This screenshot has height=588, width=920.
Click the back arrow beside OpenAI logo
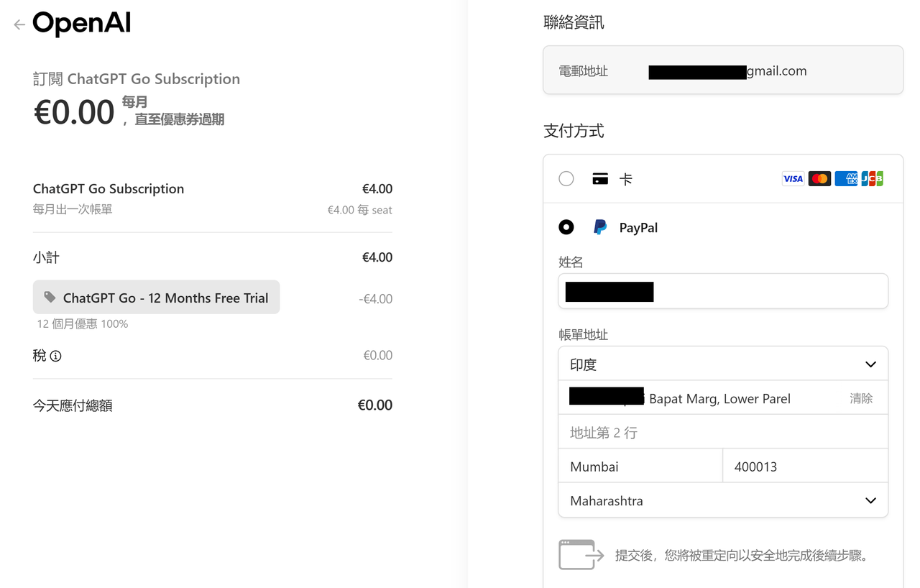(19, 25)
